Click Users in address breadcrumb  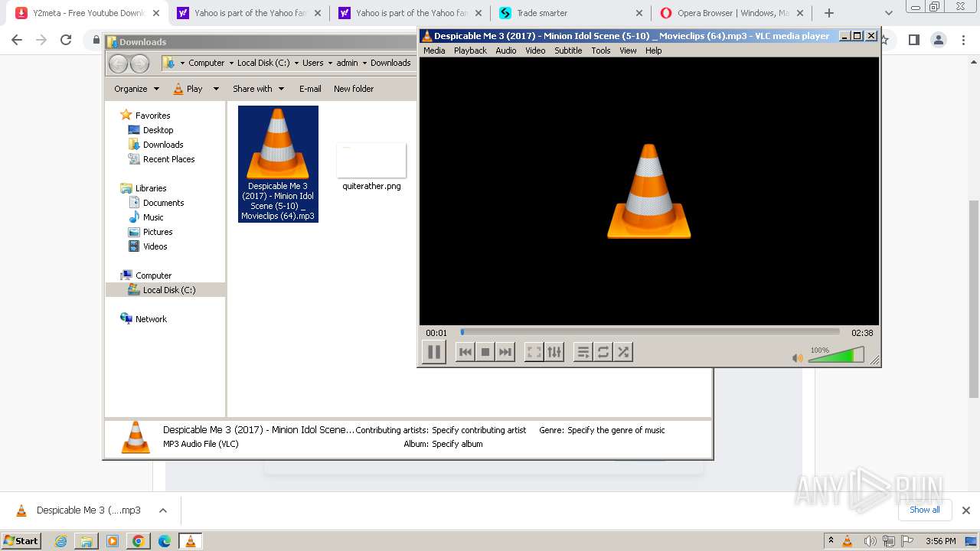click(x=312, y=63)
